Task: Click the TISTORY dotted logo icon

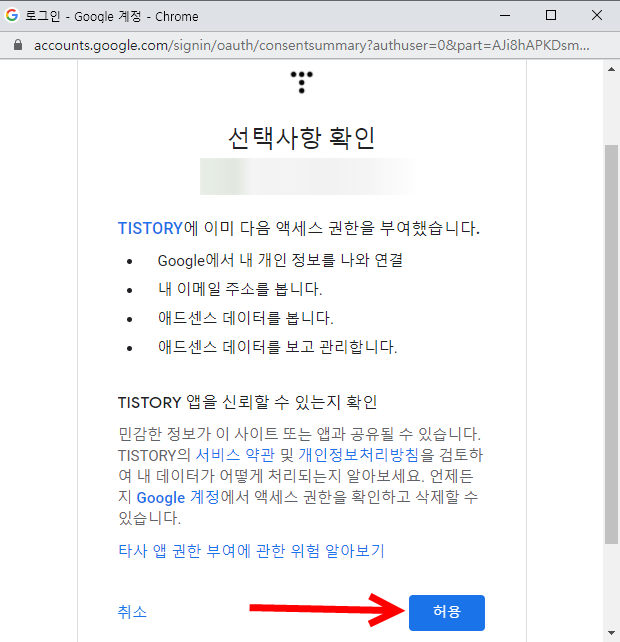Action: (x=301, y=82)
